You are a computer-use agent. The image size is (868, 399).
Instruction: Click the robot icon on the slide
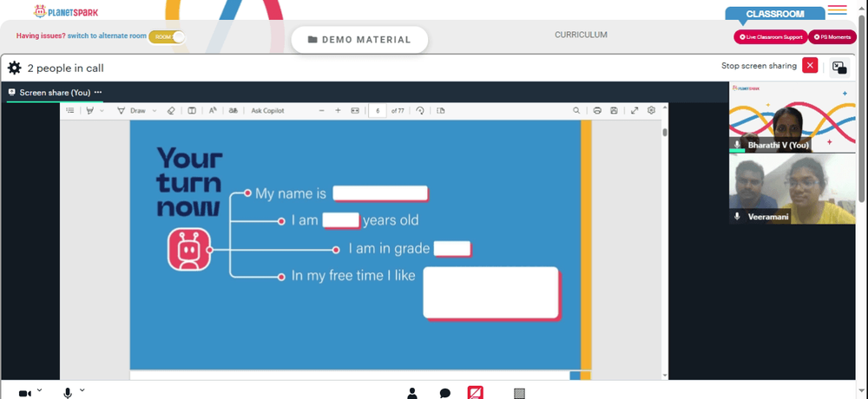click(189, 250)
